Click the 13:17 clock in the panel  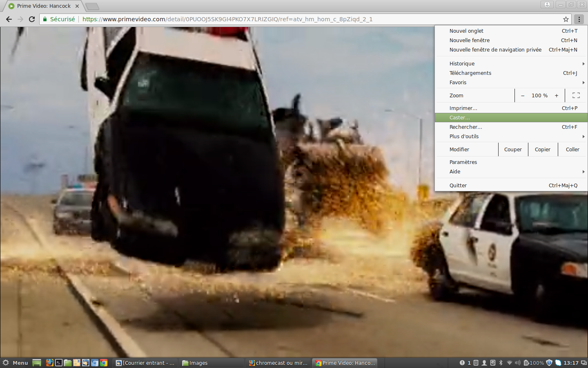pos(571,363)
